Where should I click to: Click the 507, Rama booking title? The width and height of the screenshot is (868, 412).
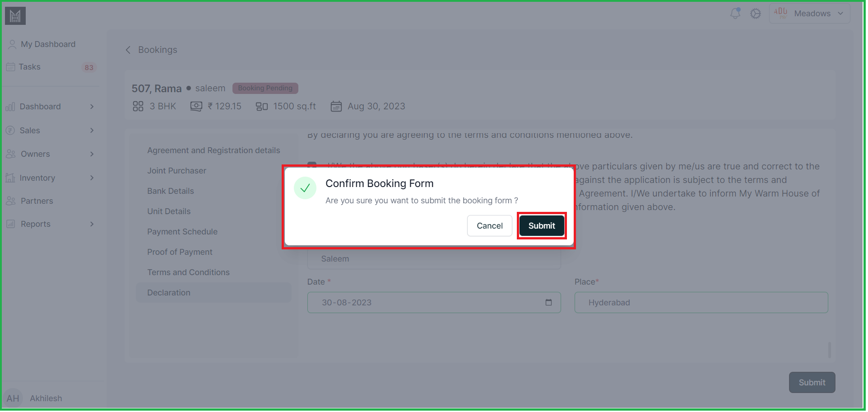pyautogui.click(x=157, y=89)
